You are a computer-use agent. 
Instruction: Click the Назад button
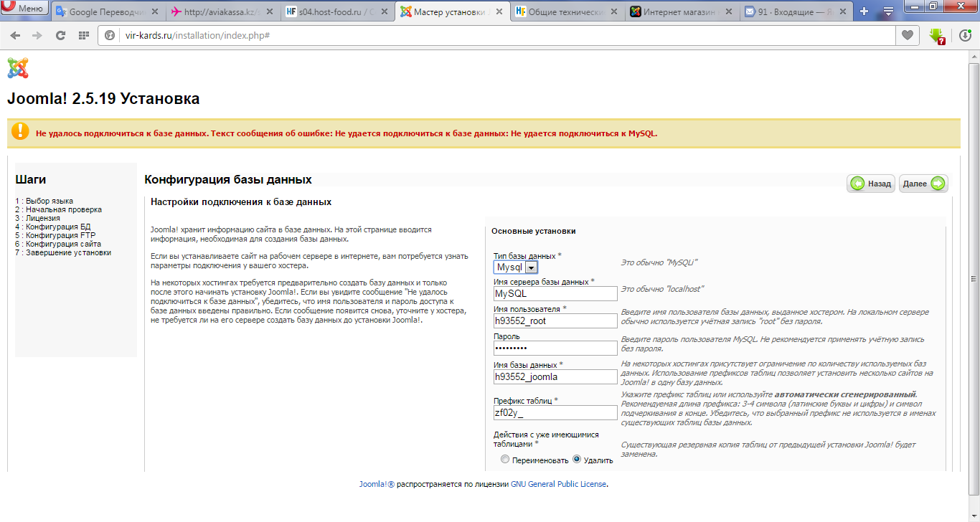[871, 184]
